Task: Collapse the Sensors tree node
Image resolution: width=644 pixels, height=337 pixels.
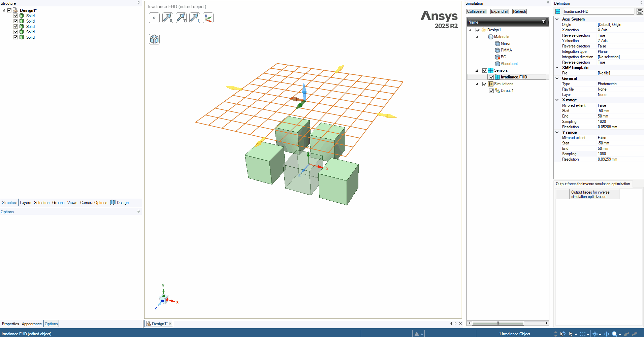Action: click(477, 71)
